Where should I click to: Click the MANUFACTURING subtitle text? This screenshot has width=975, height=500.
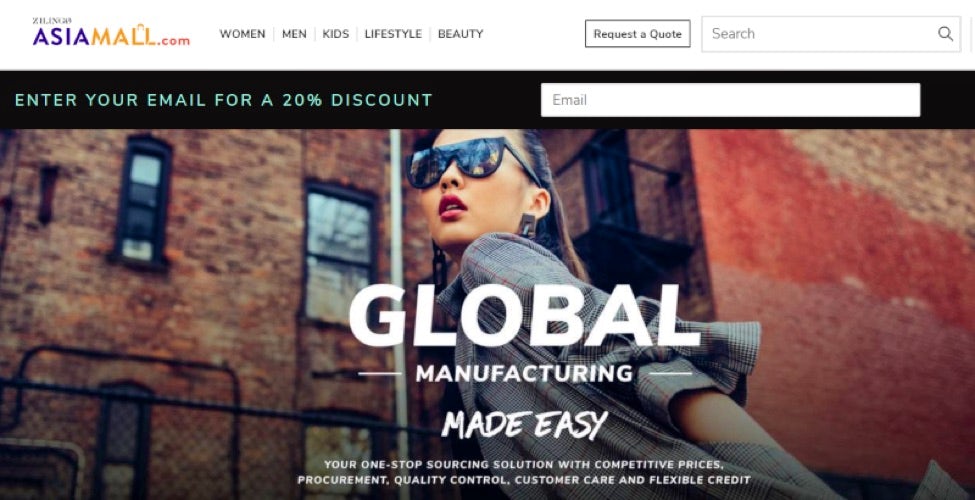[524, 373]
